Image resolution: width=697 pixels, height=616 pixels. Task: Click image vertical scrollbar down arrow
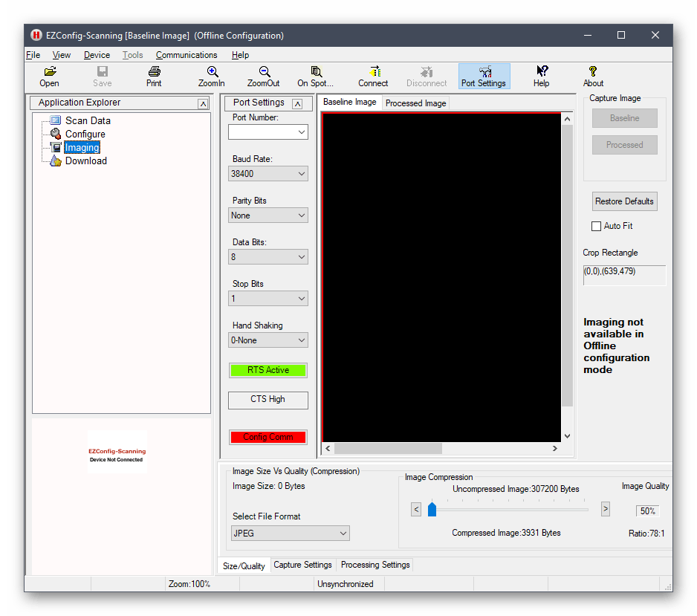(567, 436)
